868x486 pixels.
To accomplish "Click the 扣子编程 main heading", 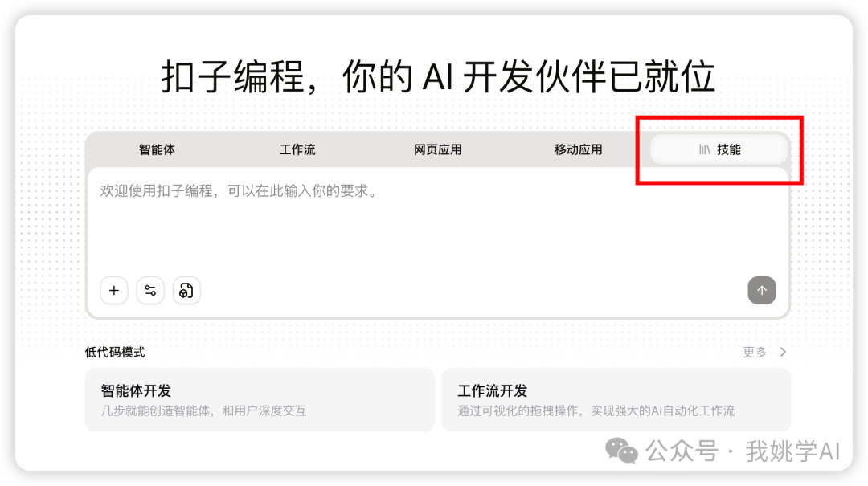I will click(438, 76).
